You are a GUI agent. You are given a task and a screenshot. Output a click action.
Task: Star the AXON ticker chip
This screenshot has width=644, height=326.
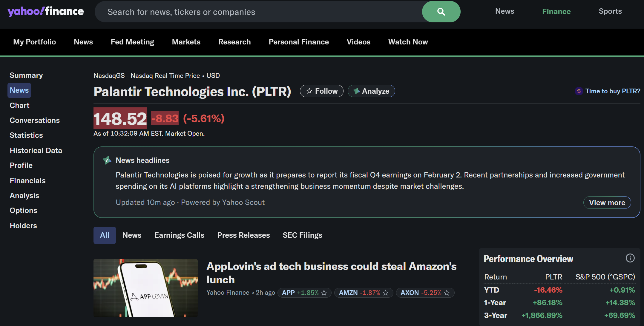(447, 293)
